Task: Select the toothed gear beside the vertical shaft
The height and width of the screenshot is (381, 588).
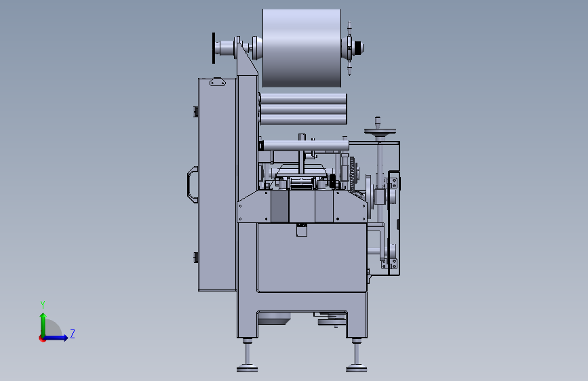Action: pyautogui.click(x=353, y=174)
